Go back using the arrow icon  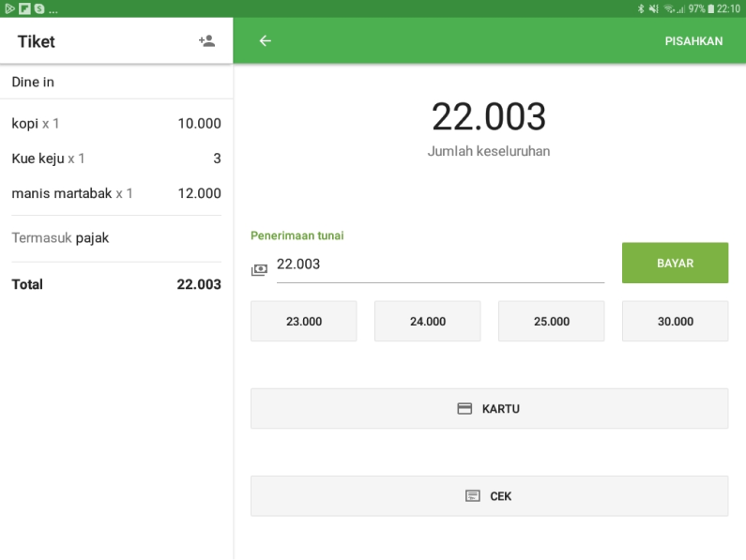pyautogui.click(x=265, y=41)
